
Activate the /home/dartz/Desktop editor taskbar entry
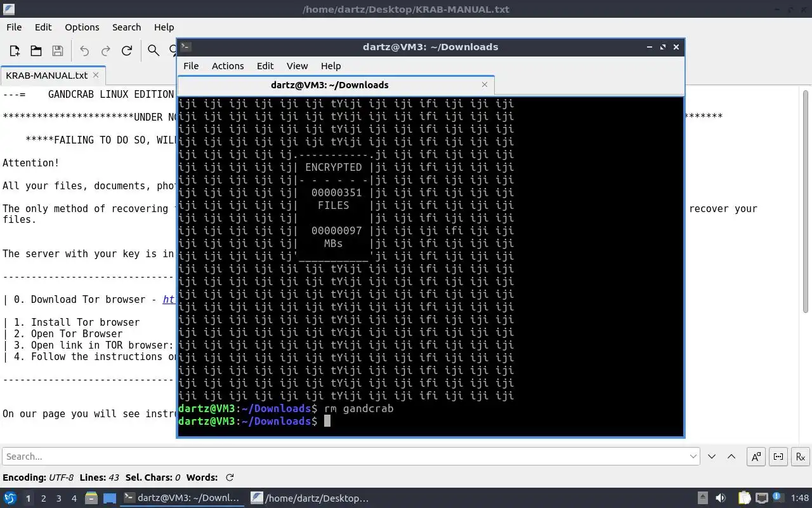coord(311,498)
